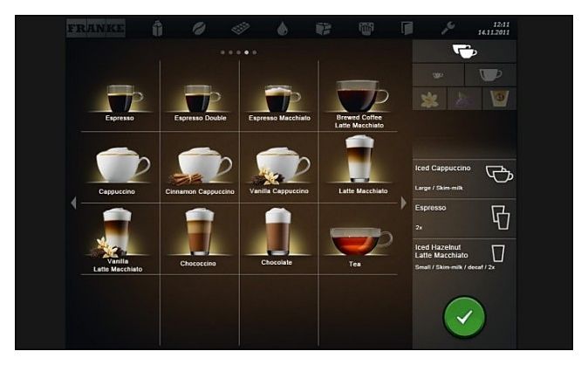
Task: Confirm order with green checkmark button
Action: coord(464,318)
